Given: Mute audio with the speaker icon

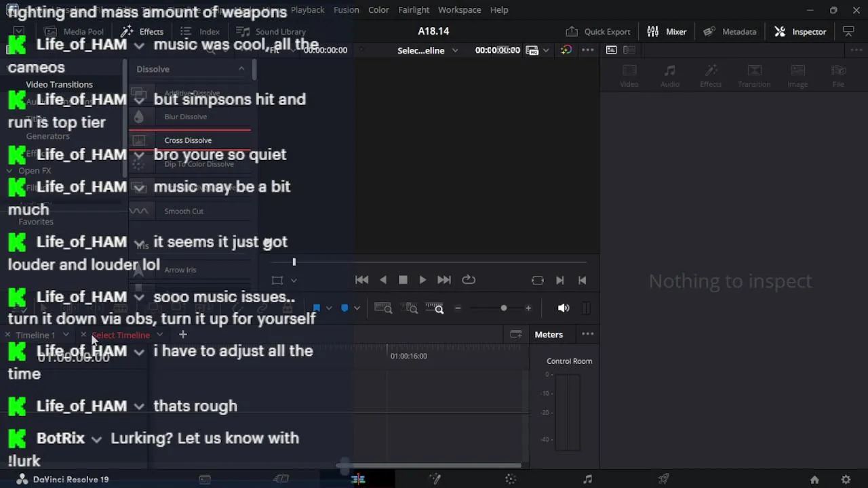Looking at the screenshot, I should coord(564,308).
